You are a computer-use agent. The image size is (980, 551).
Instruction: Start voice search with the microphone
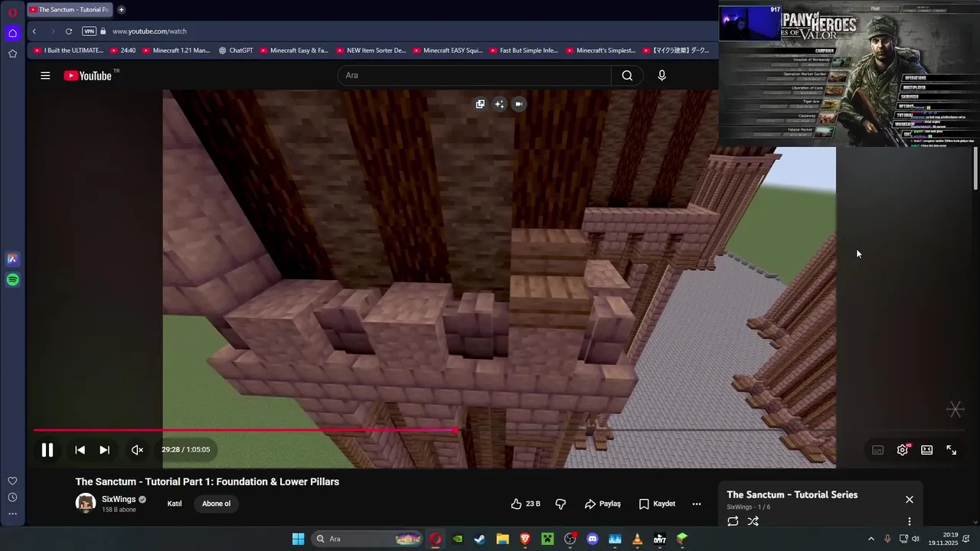tap(661, 75)
